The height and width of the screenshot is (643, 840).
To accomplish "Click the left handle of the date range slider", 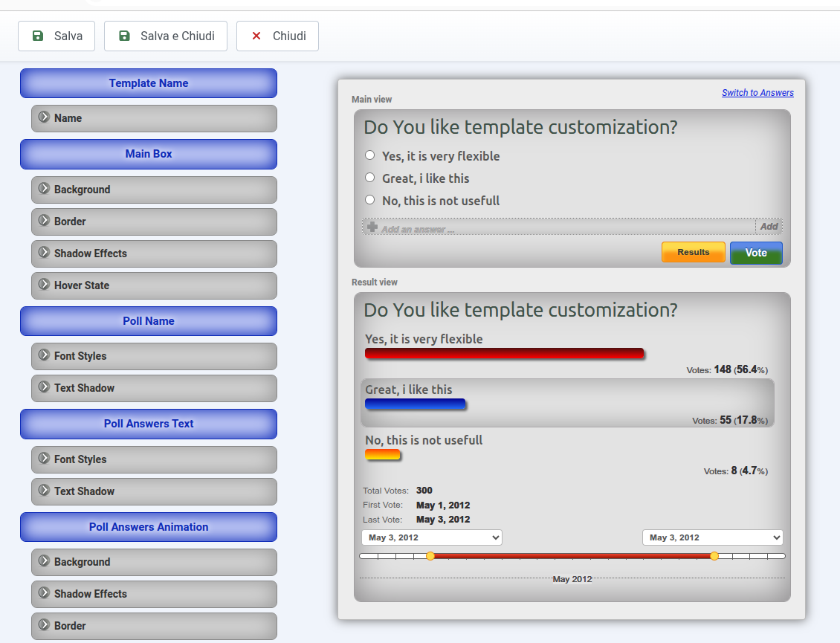I will (x=430, y=556).
